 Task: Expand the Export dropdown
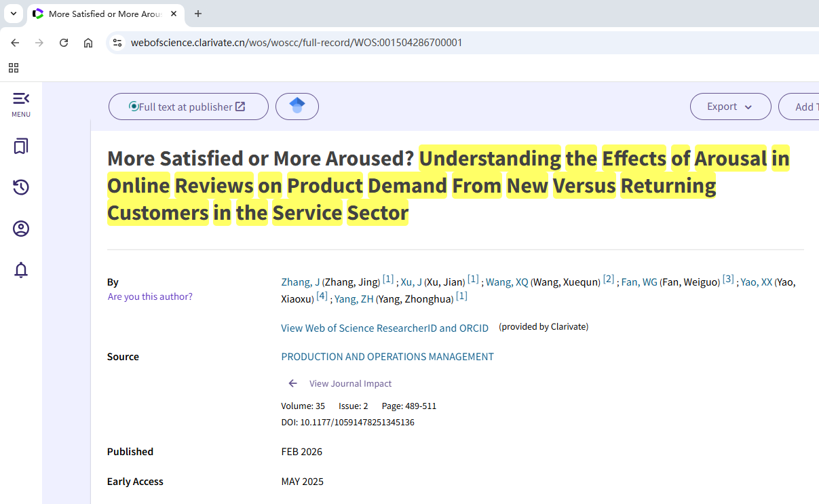click(730, 106)
